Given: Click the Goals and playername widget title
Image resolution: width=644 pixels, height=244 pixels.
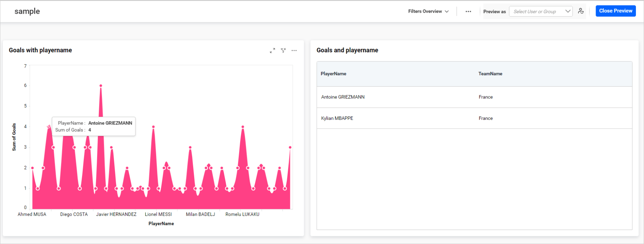Looking at the screenshot, I should [x=347, y=50].
